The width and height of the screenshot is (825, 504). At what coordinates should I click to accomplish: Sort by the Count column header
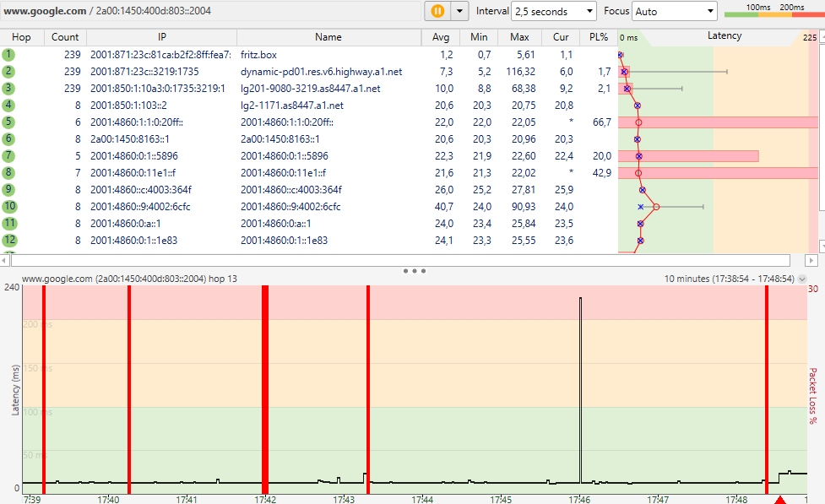[65, 37]
